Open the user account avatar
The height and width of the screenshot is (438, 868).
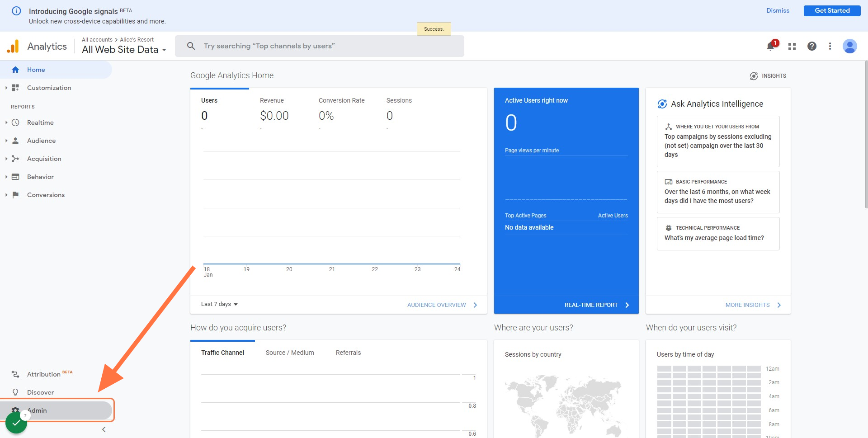pos(850,46)
